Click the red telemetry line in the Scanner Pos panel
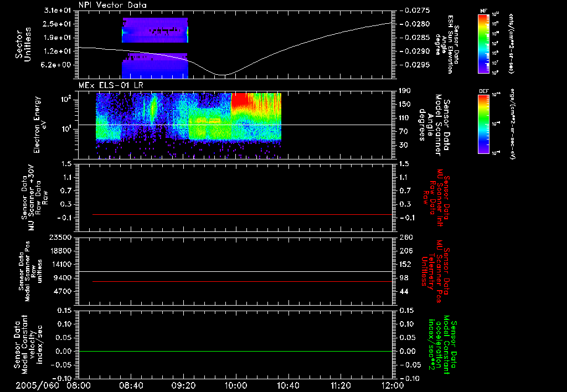Image resolution: width=567 pixels, height=392 pixels. 243,281
